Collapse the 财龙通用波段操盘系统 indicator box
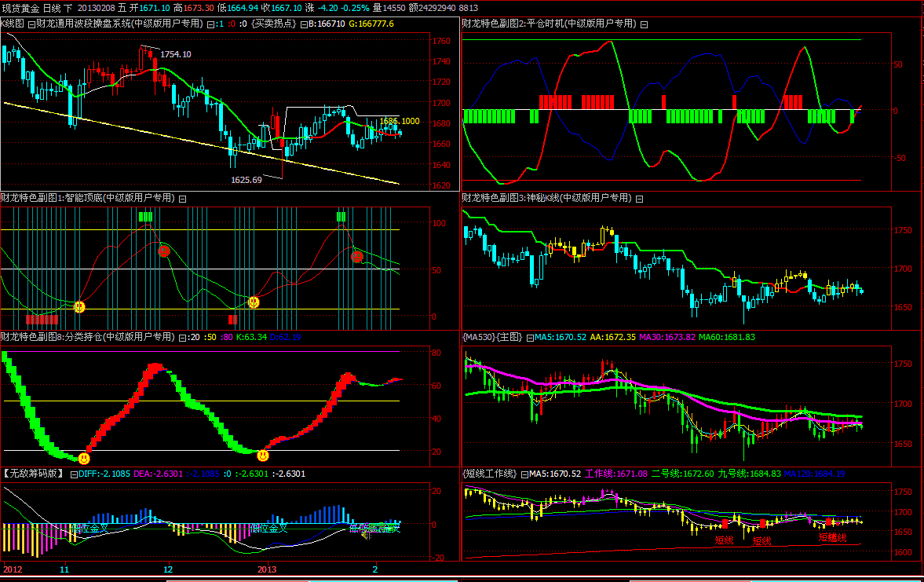Image resolution: width=924 pixels, height=582 pixels. [x=31, y=24]
